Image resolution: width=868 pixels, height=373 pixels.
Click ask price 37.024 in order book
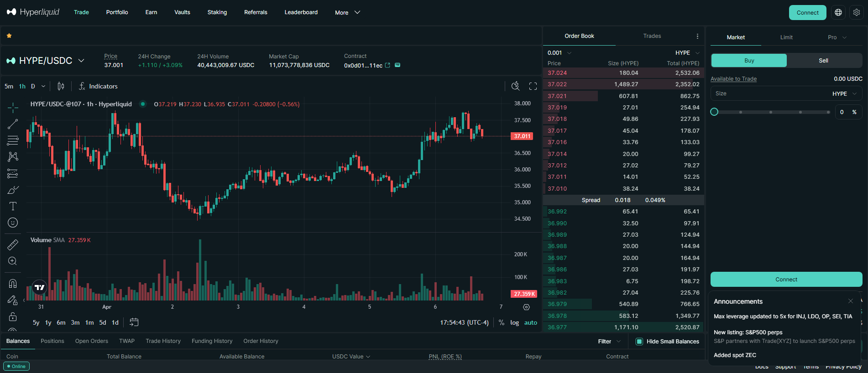557,73
